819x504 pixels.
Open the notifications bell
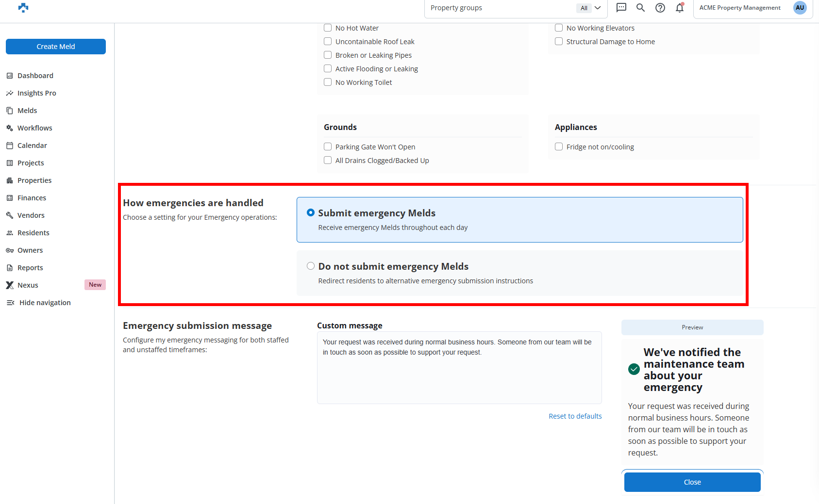click(x=680, y=8)
